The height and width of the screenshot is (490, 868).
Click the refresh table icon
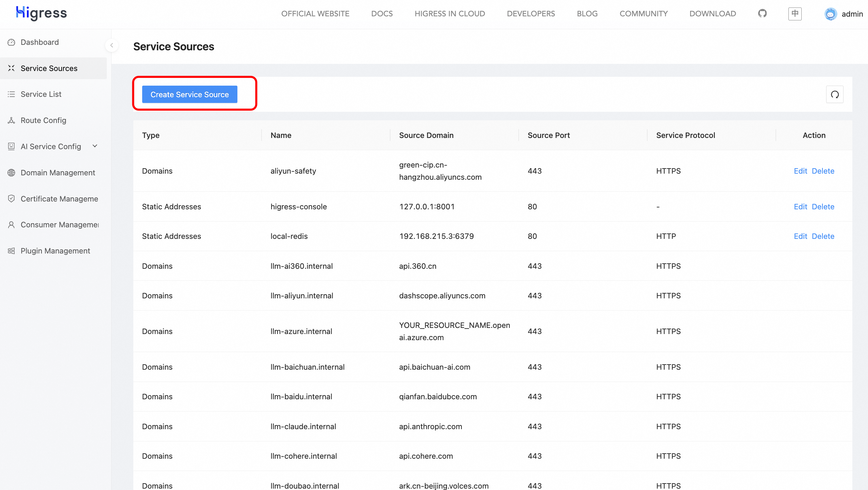835,94
